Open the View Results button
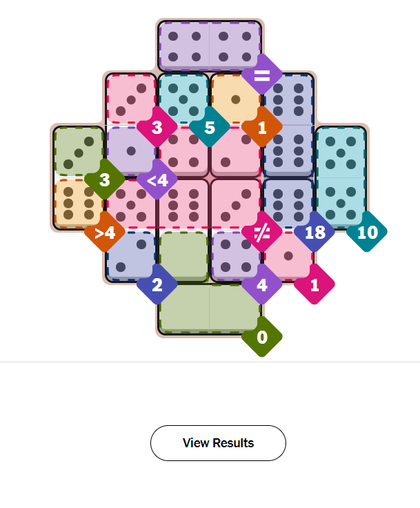This screenshot has width=420, height=508. pos(218,443)
